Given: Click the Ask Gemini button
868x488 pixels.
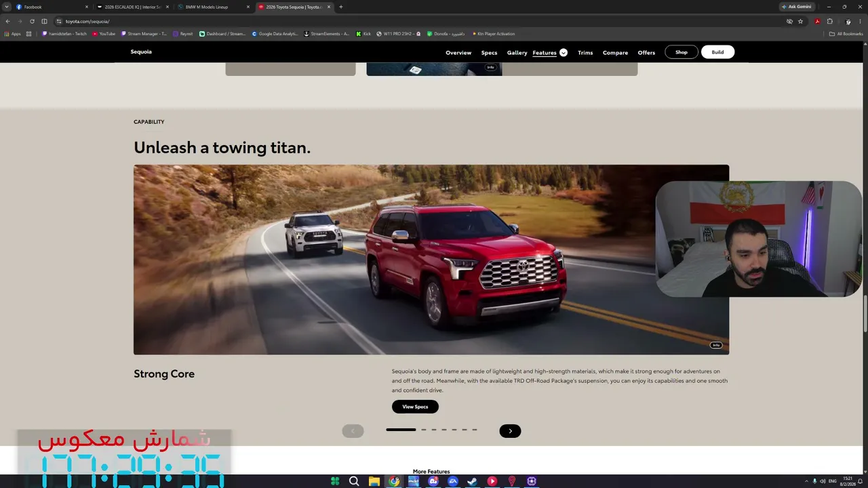Looking at the screenshot, I should point(796,7).
